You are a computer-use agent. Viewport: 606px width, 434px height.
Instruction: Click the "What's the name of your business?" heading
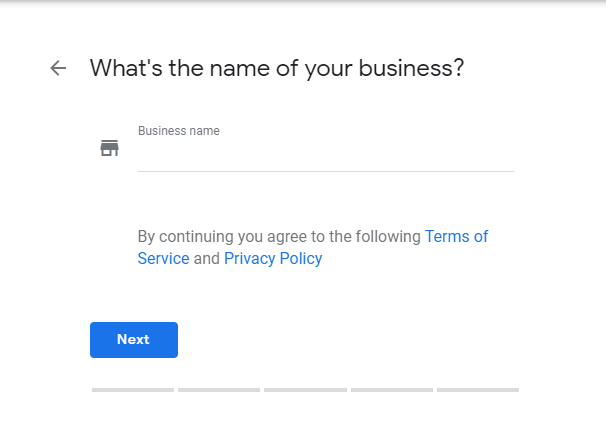click(277, 68)
